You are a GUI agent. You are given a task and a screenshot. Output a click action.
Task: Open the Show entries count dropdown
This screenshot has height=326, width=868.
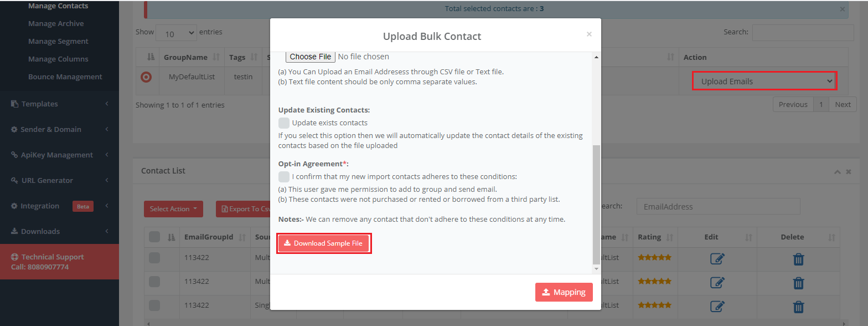pos(176,33)
